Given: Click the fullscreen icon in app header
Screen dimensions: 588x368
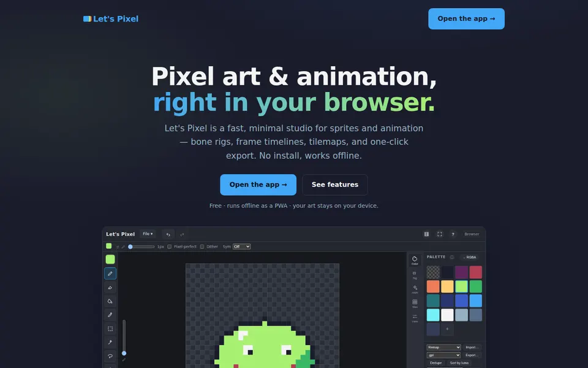Looking at the screenshot, I should [440, 234].
